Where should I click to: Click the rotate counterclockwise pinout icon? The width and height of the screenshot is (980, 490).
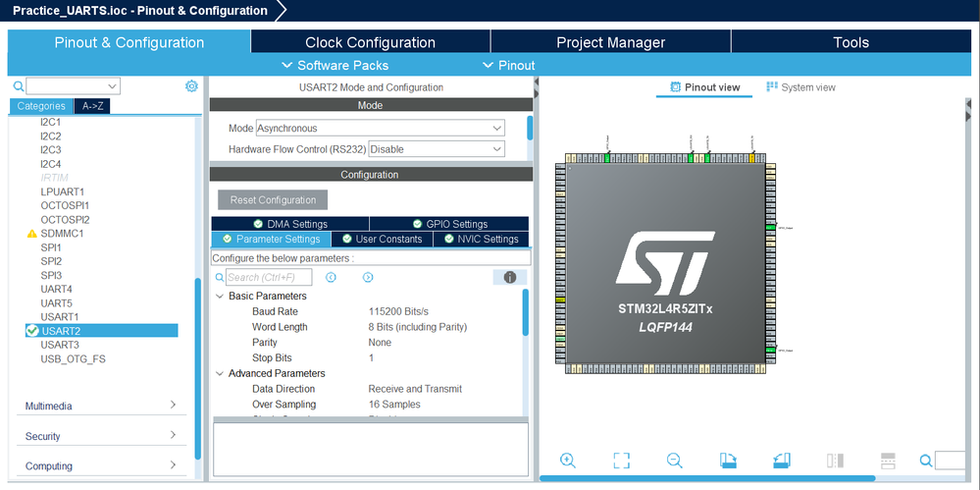782,461
